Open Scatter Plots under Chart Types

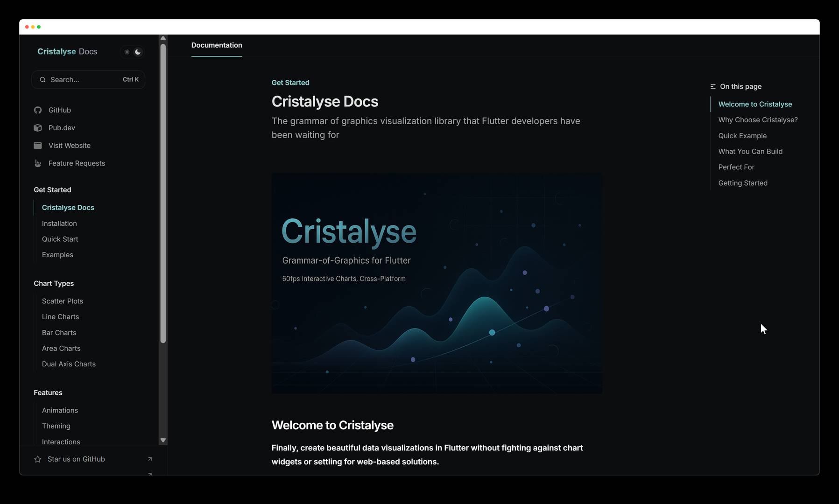coord(63,301)
